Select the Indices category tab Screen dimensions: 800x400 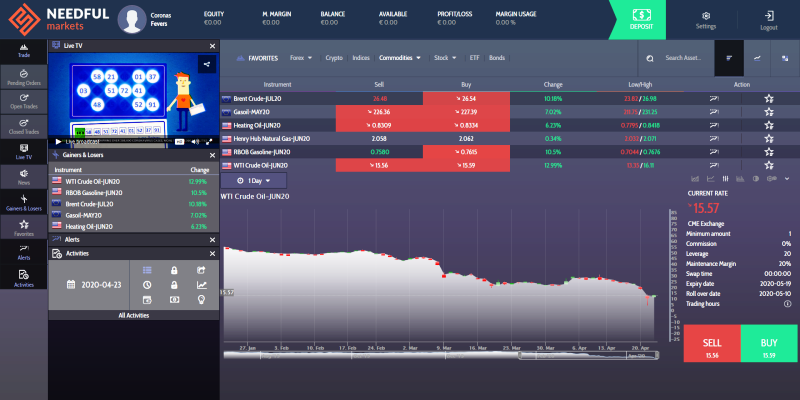361,58
